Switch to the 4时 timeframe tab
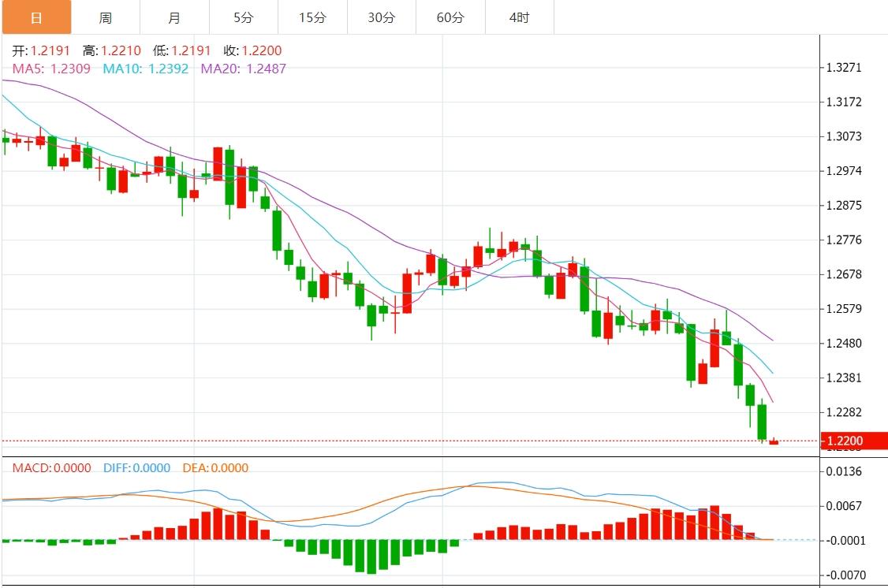 coord(519,17)
